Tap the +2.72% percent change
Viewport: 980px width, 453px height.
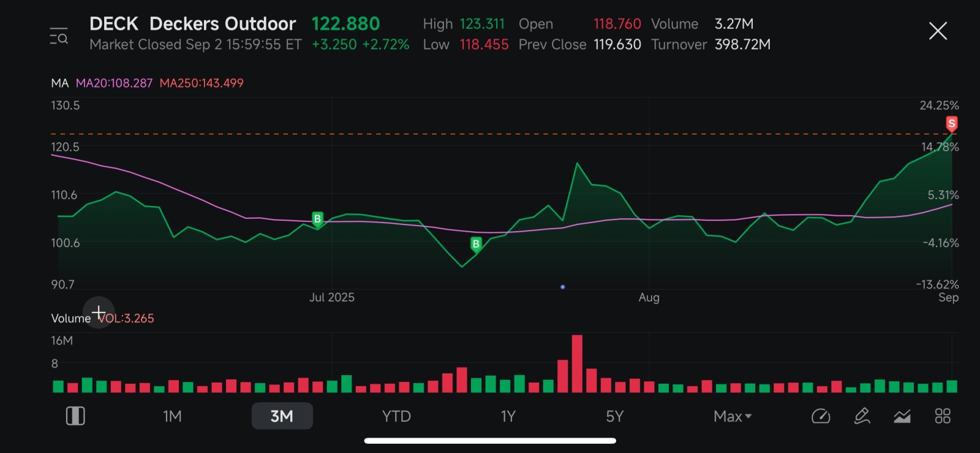click(386, 45)
